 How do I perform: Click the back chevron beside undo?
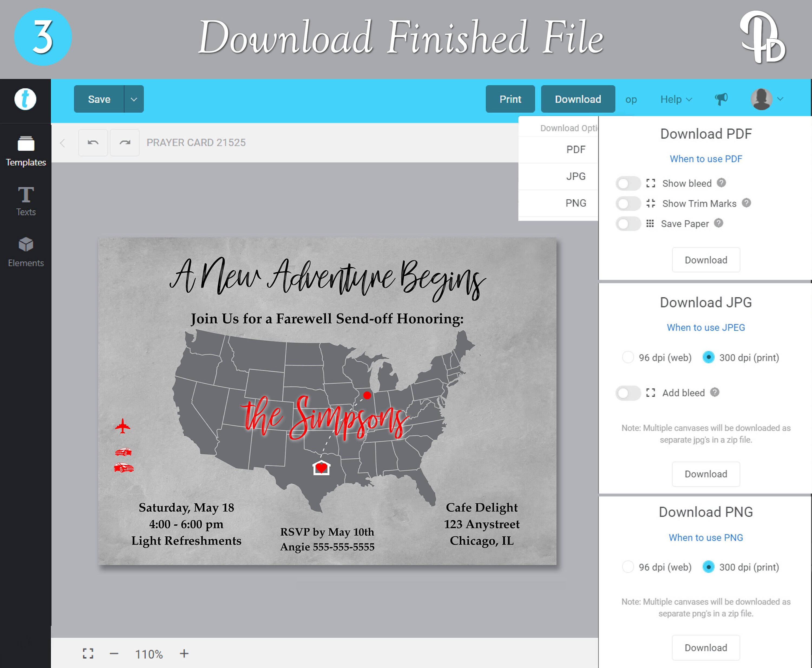pos(63,143)
